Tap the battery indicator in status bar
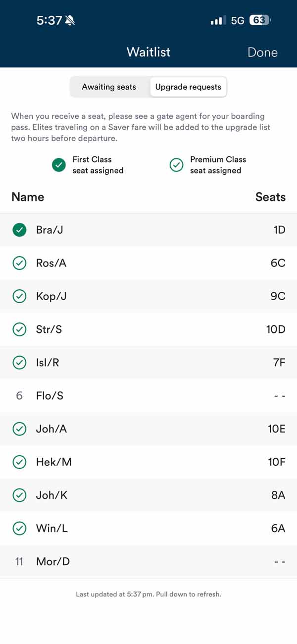The image size is (297, 644). click(x=260, y=21)
